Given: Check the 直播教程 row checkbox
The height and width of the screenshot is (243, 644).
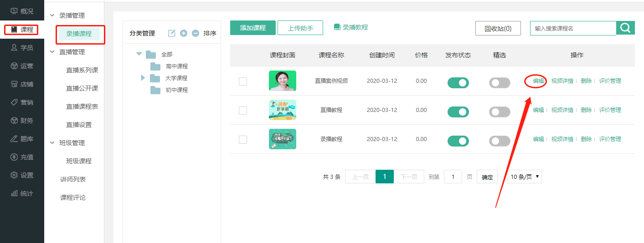Looking at the screenshot, I should [x=243, y=110].
